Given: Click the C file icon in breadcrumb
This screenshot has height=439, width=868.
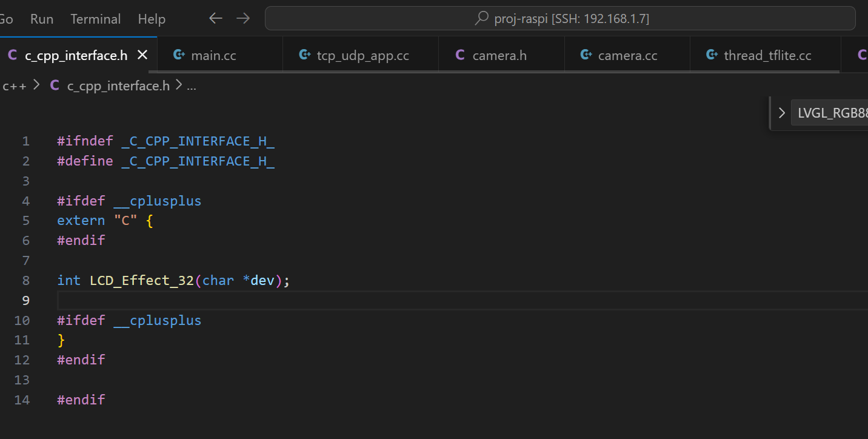Looking at the screenshot, I should (55, 85).
